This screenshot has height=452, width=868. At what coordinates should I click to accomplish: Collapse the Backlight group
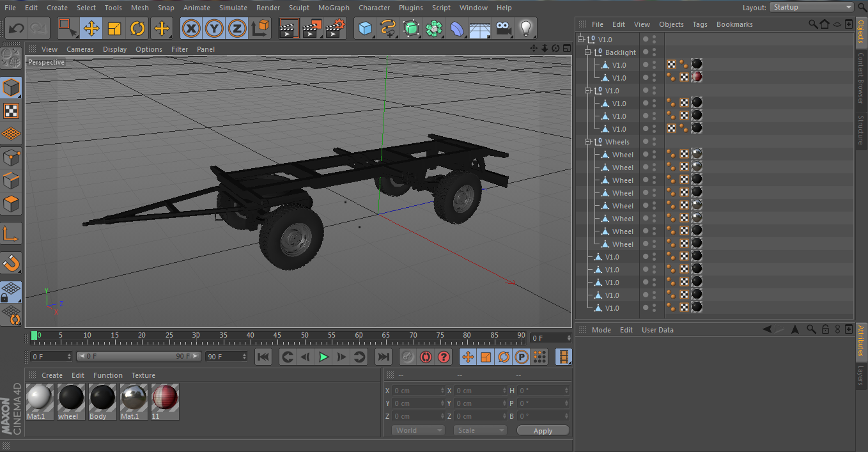[x=588, y=52]
